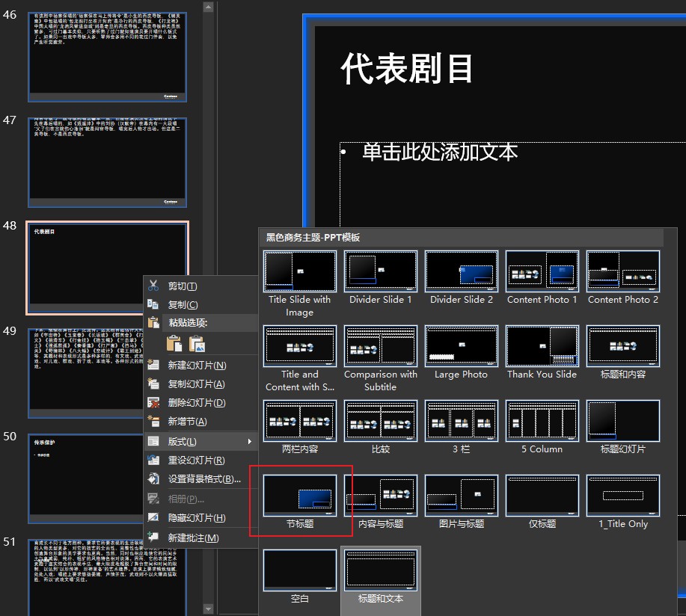This screenshot has width=686, height=616.
Task: Apply the highlighted 节标题 layout
Action: click(299, 496)
